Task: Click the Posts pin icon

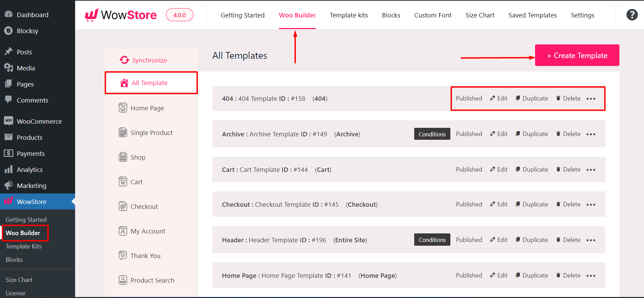Action: [9, 52]
